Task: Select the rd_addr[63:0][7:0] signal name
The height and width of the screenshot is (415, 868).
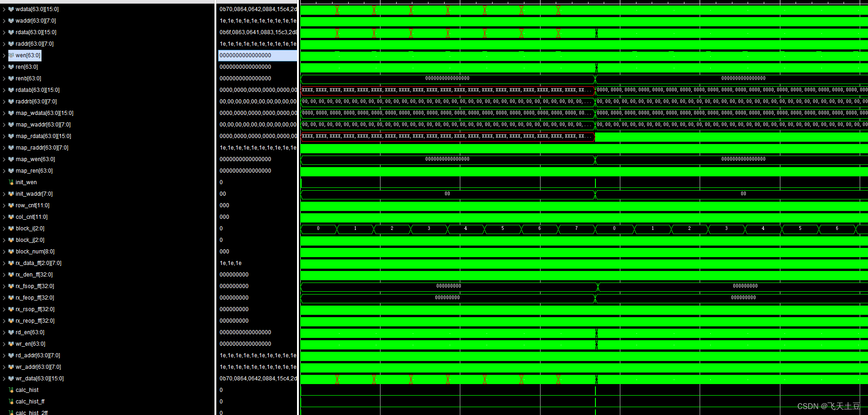Action: (x=38, y=355)
